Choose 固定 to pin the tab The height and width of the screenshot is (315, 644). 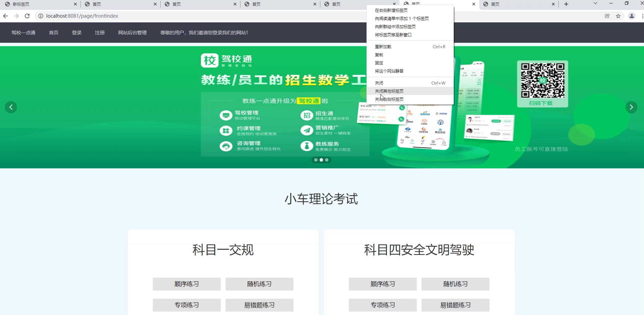(x=410, y=63)
